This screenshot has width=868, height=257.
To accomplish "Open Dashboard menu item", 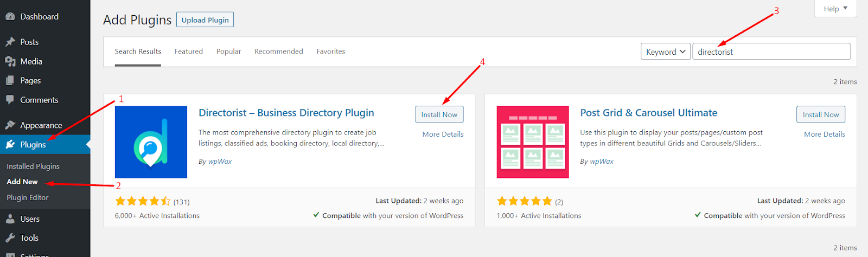I will click(45, 17).
